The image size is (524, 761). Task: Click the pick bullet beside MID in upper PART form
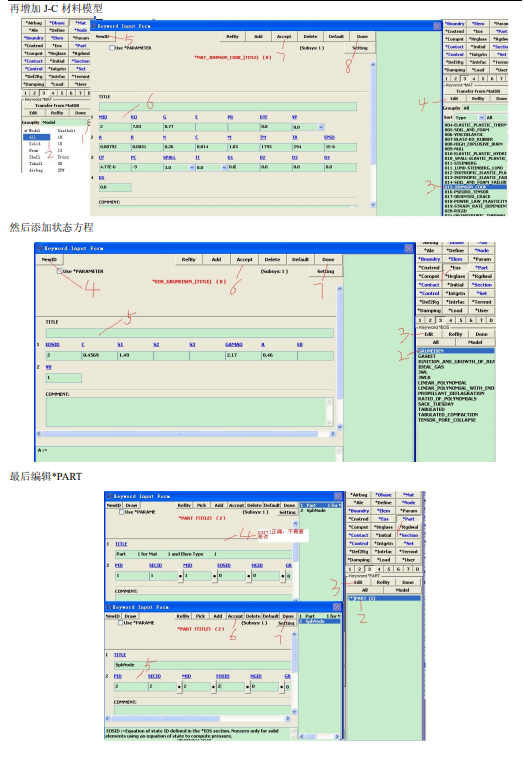pyautogui.click(x=180, y=576)
